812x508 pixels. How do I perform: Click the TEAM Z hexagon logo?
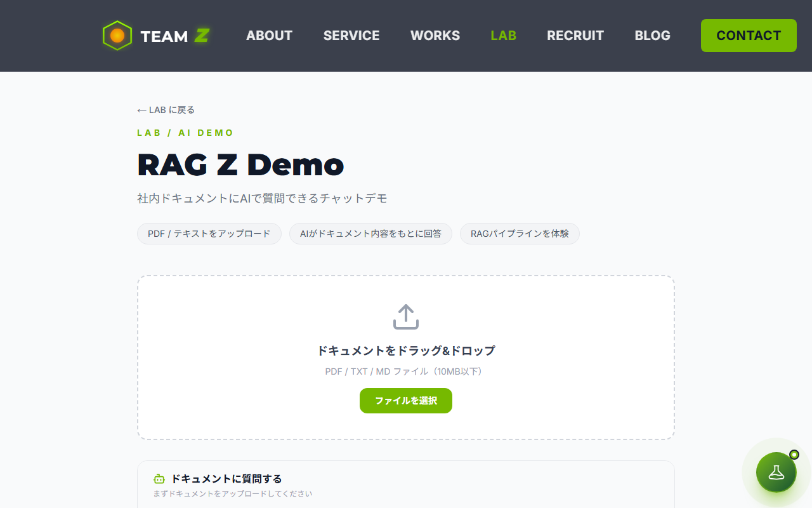tap(117, 36)
